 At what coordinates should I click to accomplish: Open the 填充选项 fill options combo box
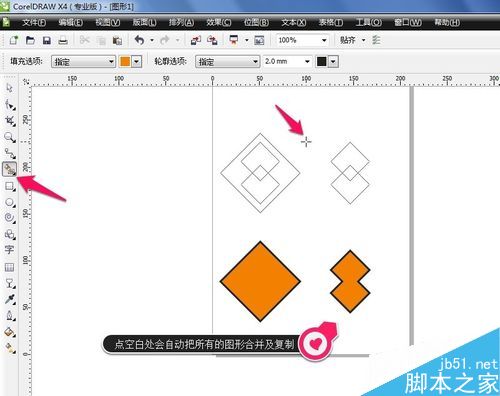coord(83,62)
